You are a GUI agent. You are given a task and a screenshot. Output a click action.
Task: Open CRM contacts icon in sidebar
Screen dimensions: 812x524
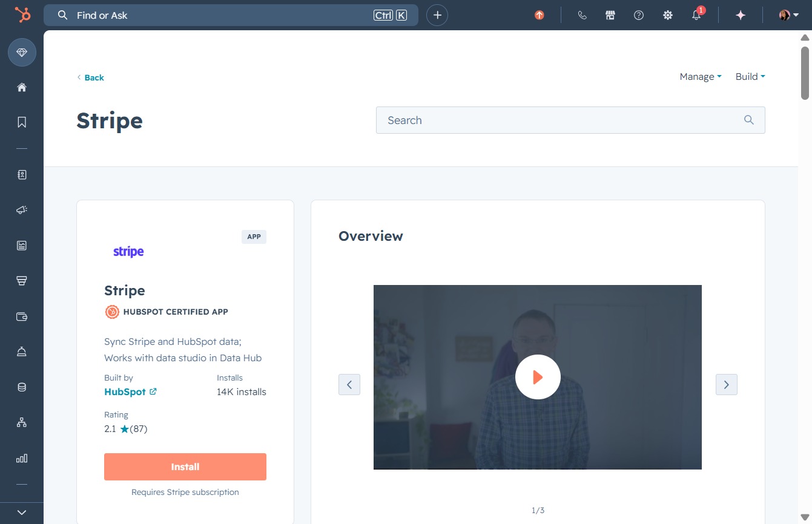point(22,175)
